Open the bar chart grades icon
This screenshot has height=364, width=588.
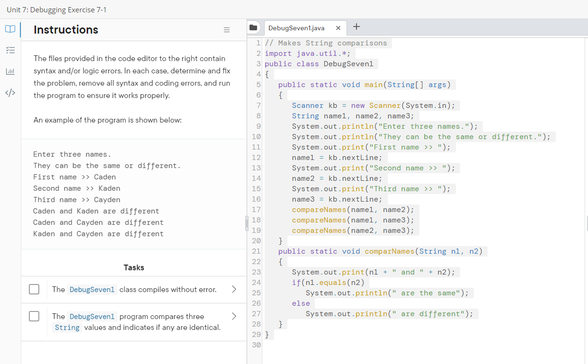[x=10, y=71]
